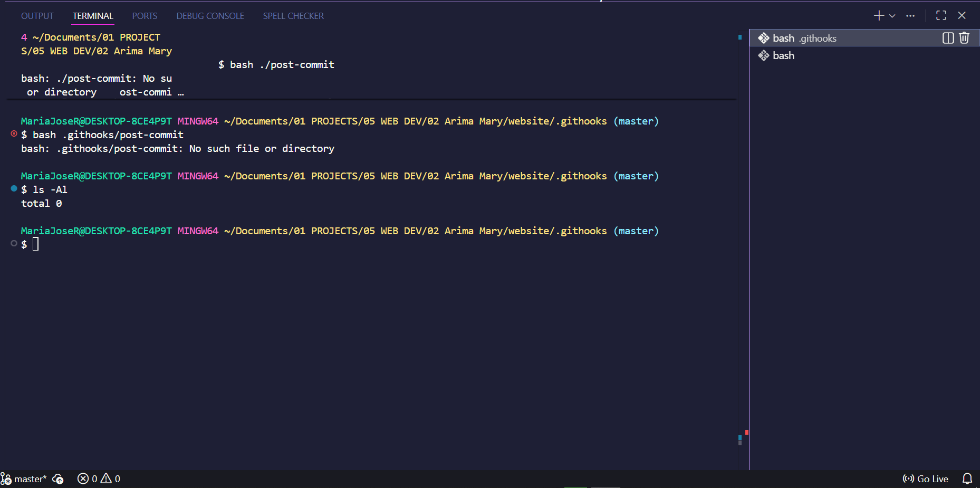
Task: Select the second bash terminal entry
Action: pyautogui.click(x=864, y=55)
